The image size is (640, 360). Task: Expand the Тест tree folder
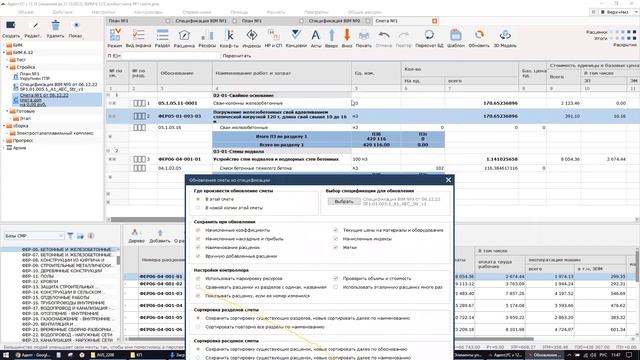[7, 60]
